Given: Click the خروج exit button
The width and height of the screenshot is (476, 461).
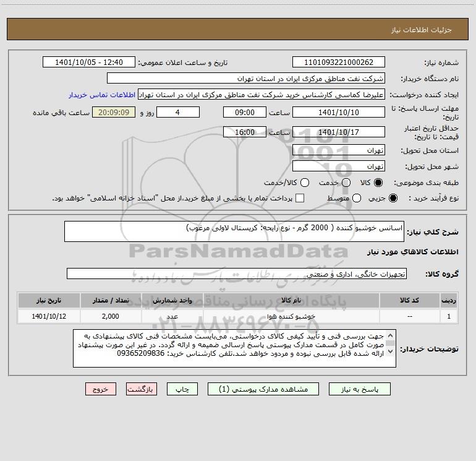Looking at the screenshot, I should (x=101, y=389).
